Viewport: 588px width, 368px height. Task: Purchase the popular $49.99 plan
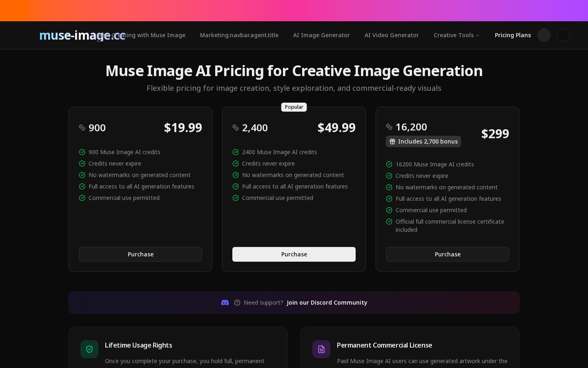tap(294, 254)
